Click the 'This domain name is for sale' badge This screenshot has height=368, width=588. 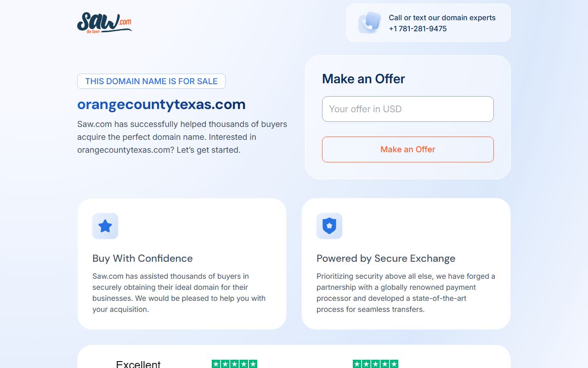(x=151, y=81)
